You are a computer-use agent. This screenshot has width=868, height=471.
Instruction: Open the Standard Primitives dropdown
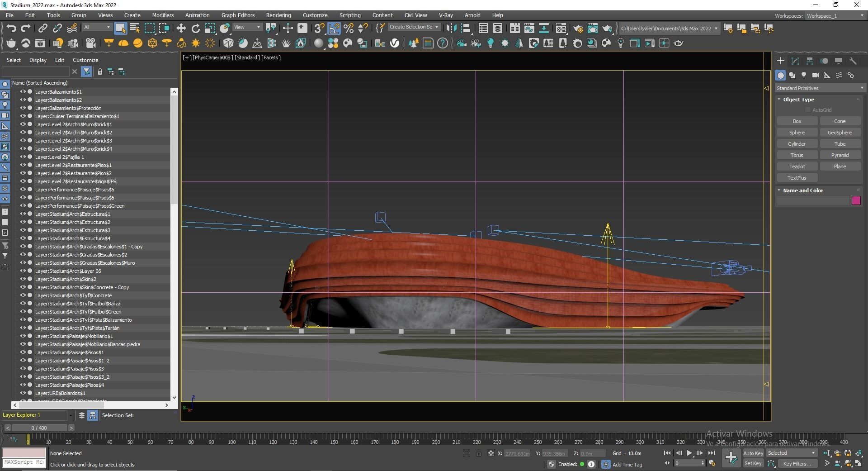(x=819, y=88)
